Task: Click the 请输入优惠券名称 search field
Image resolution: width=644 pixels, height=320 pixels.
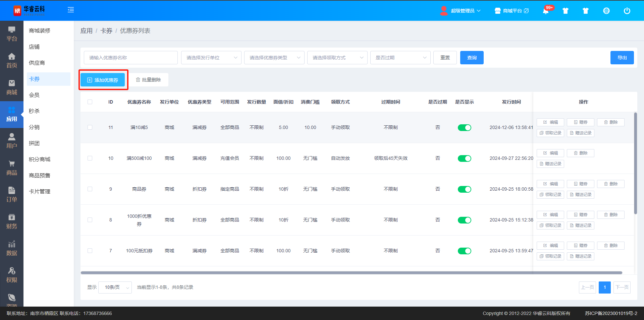Action: pos(131,58)
